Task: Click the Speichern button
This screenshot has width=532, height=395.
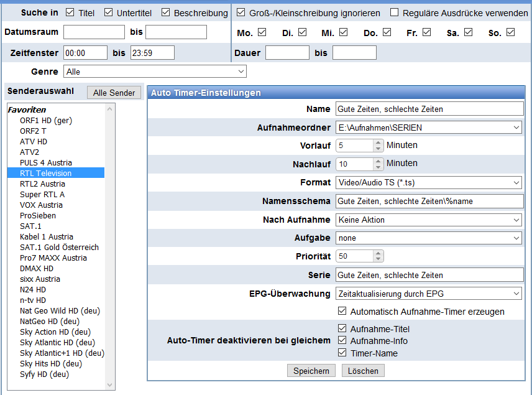Action: tap(311, 371)
